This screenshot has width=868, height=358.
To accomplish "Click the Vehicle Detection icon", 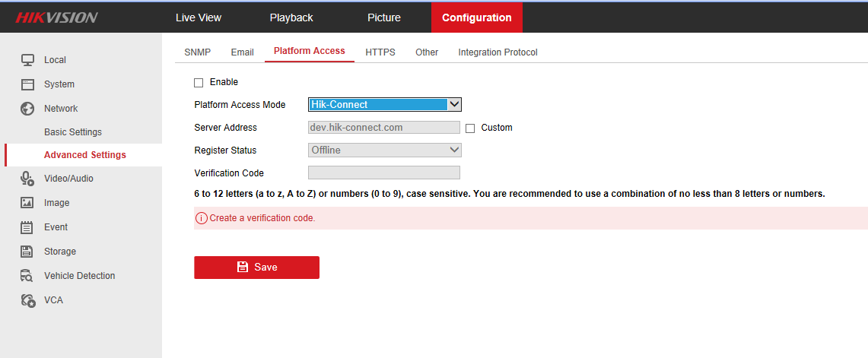I will (x=27, y=276).
